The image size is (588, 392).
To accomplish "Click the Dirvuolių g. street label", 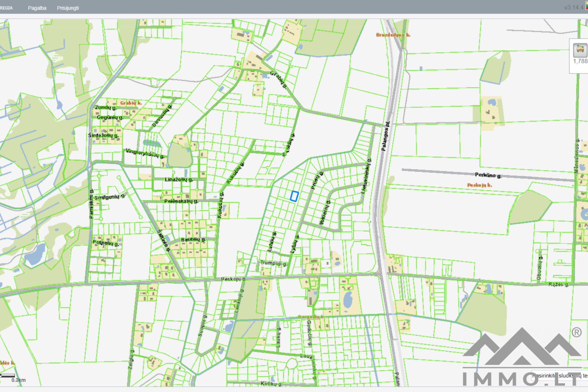I will 162,116.
